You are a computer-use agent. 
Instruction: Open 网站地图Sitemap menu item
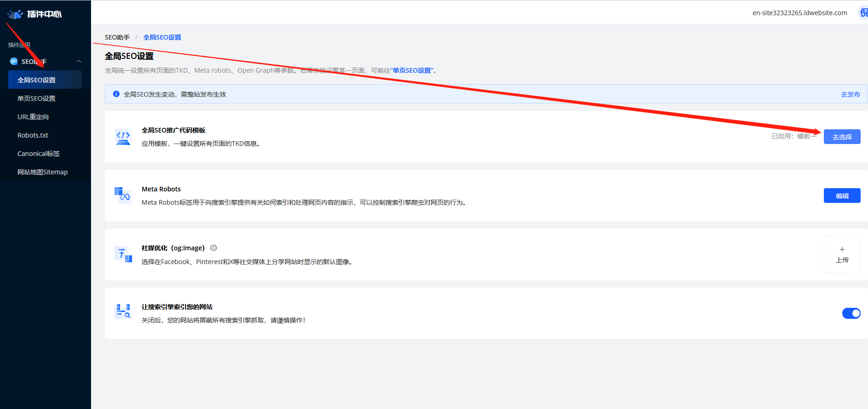[x=42, y=172]
